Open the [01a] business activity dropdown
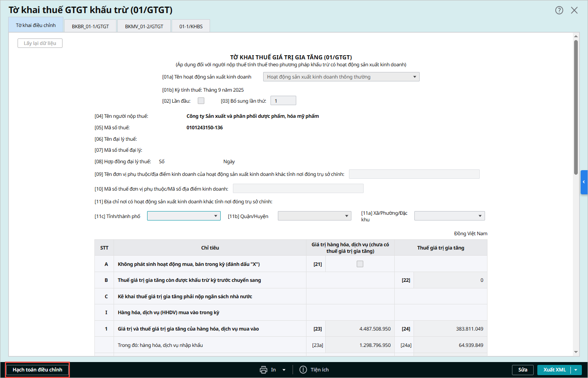This screenshot has width=588, height=378. [x=414, y=77]
